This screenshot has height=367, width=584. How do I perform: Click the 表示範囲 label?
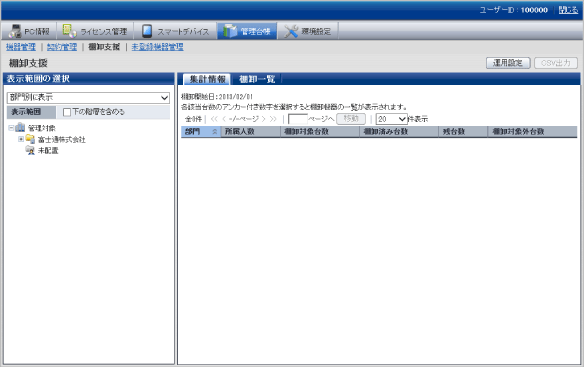pos(26,112)
